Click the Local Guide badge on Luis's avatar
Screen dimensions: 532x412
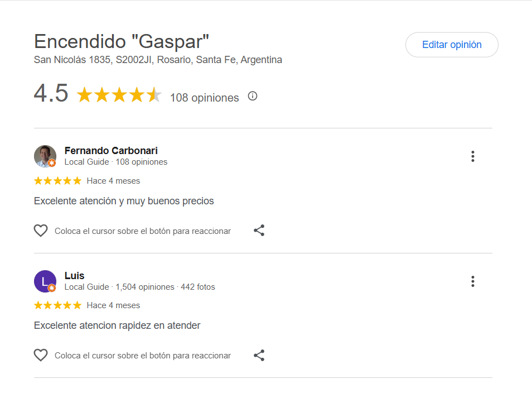tap(52, 288)
